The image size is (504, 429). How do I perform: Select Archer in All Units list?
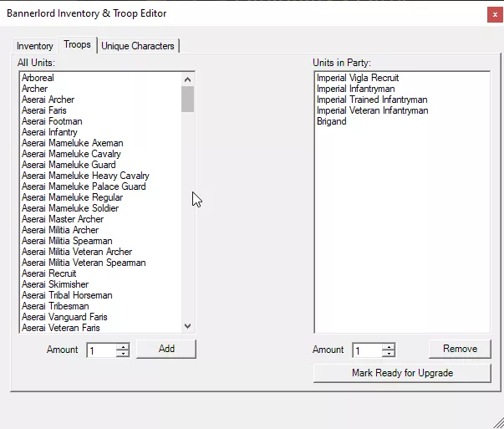click(101, 89)
